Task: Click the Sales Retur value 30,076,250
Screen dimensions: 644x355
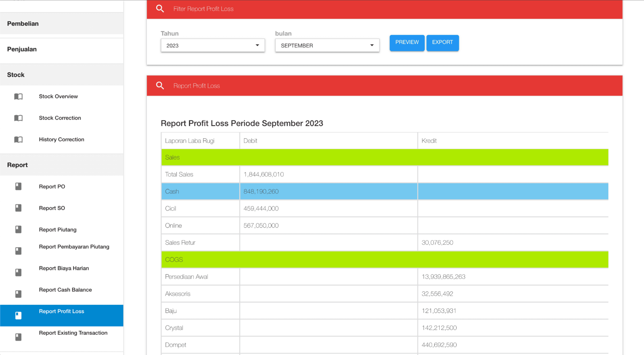Action: coord(437,243)
